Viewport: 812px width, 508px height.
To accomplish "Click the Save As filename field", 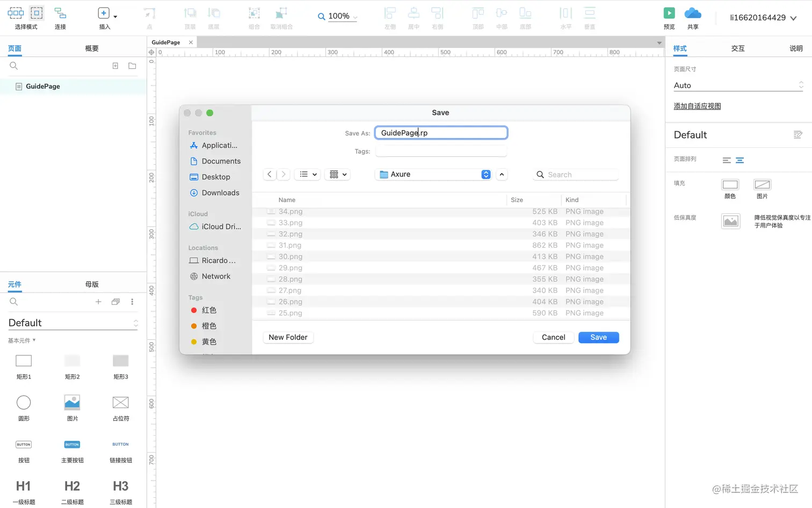I will (441, 133).
